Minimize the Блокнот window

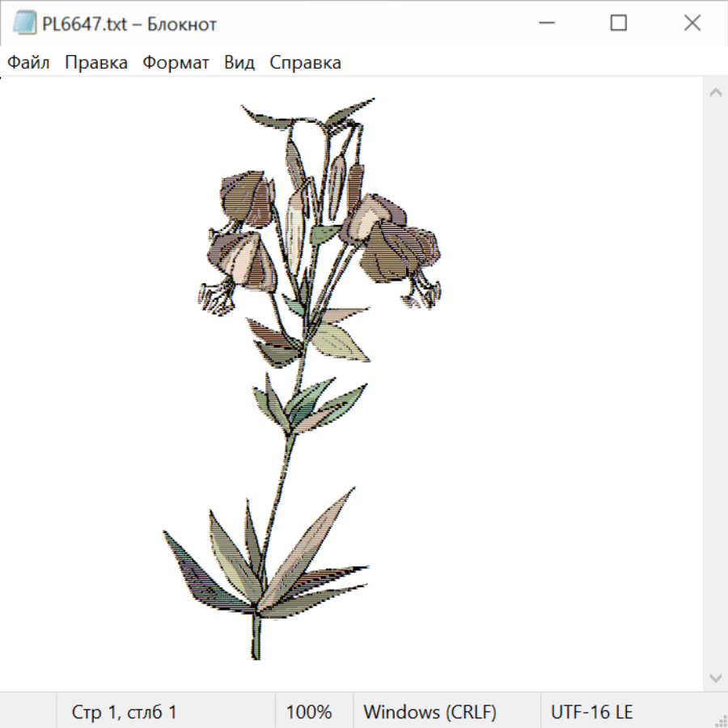click(547, 23)
